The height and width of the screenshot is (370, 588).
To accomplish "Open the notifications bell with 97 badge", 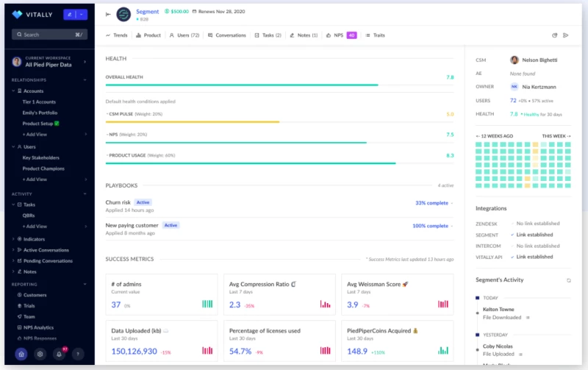I will (59, 354).
